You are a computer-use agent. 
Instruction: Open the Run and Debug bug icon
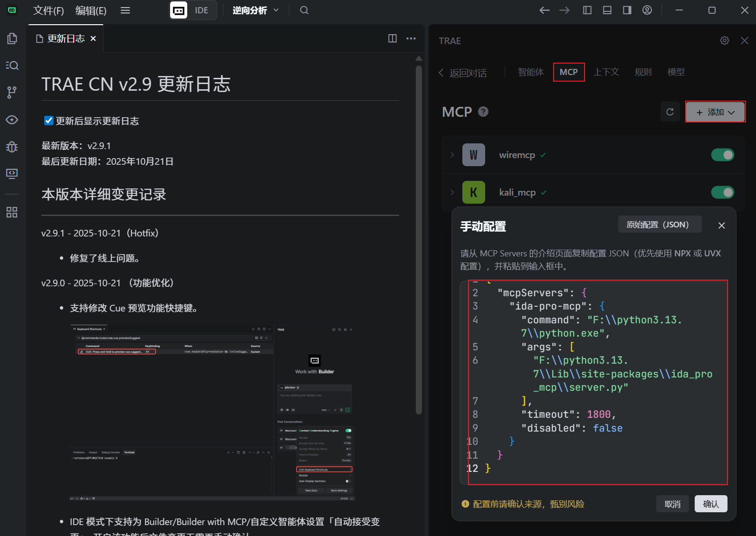tap(12, 147)
